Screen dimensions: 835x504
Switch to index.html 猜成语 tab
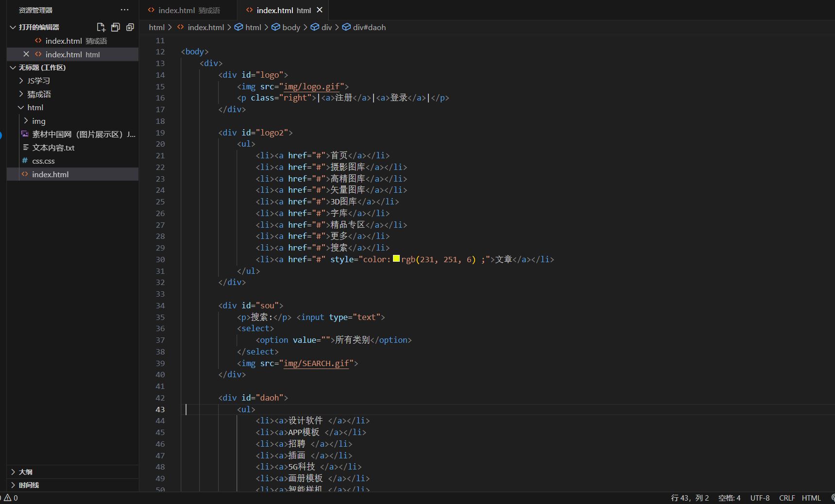click(188, 10)
